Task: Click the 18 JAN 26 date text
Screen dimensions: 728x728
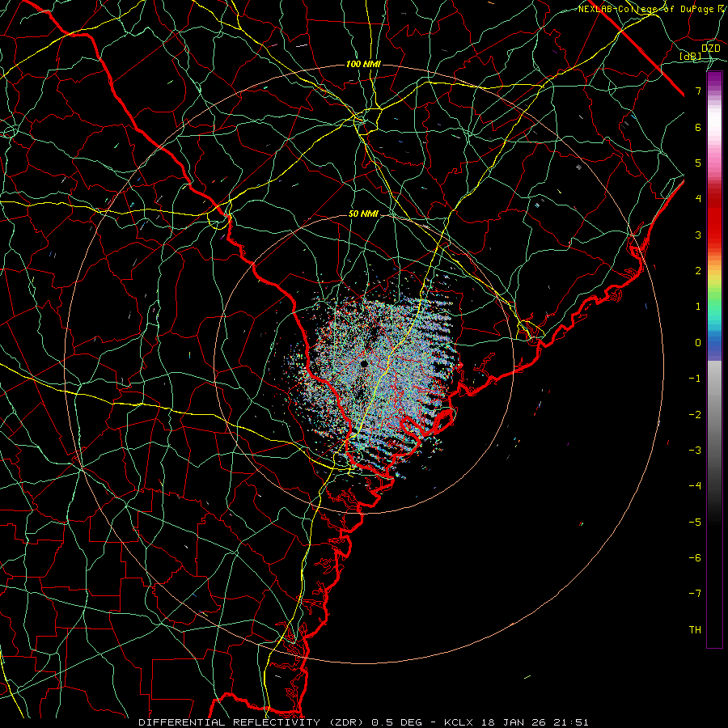Action: [514, 722]
